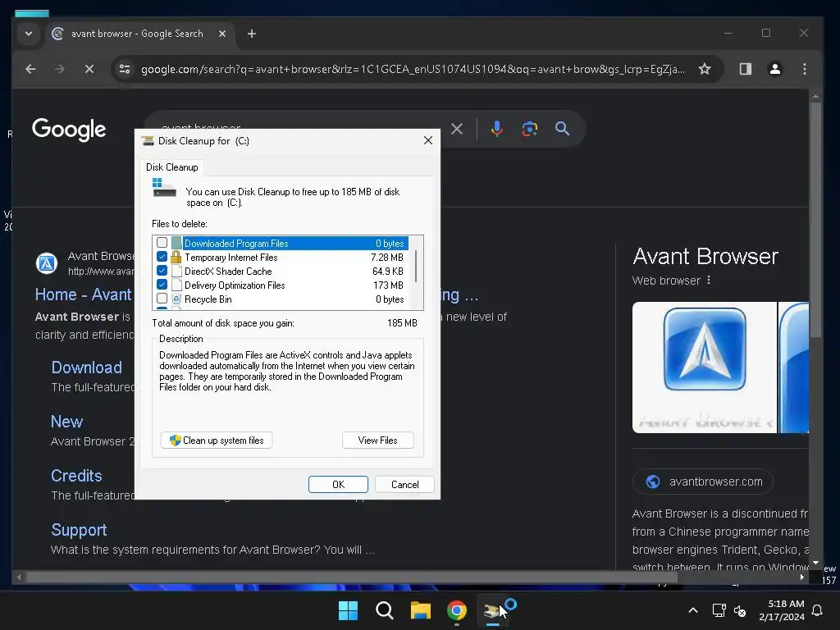The width and height of the screenshot is (840, 630).
Task: Click Disk Cleanup taskbar icon
Action: click(x=493, y=610)
